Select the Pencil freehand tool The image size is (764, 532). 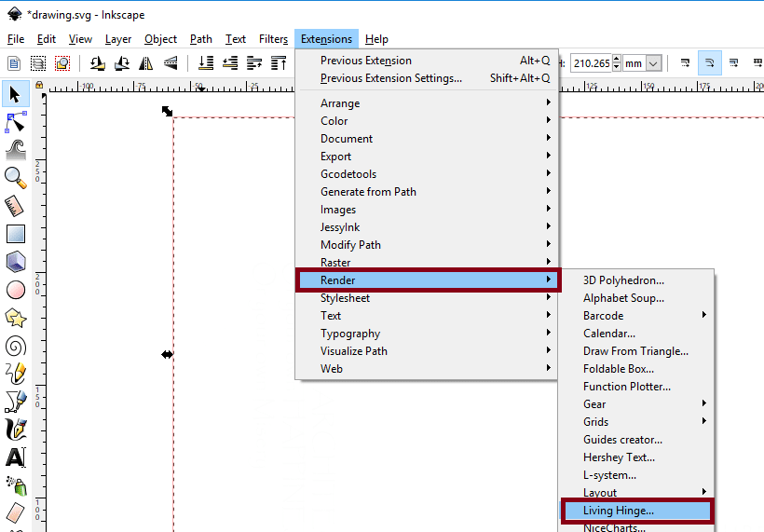click(16, 375)
